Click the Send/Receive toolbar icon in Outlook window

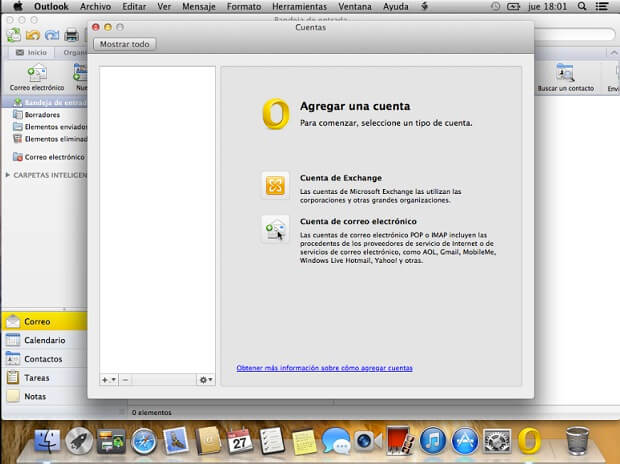coord(14,35)
